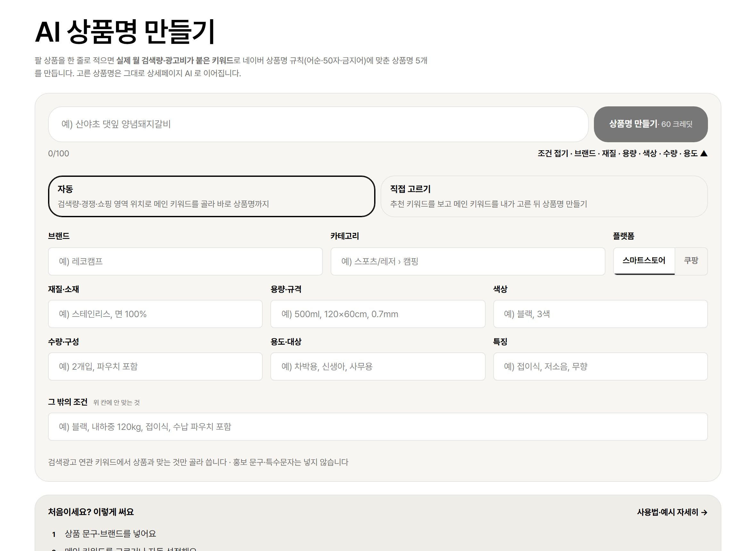Screen dimensions: 756x551
Task: Click the 특징 input field
Action: pyautogui.click(x=600, y=366)
